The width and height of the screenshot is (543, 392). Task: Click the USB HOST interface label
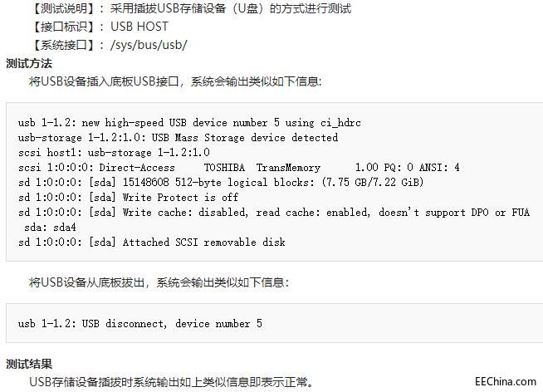pyautogui.click(x=139, y=27)
